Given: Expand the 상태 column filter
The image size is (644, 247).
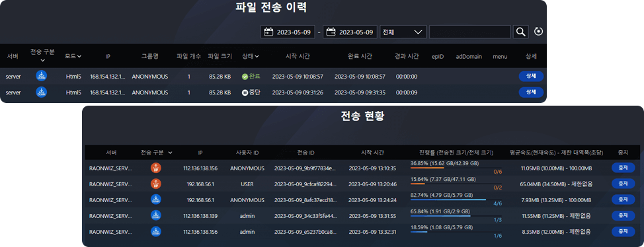Looking at the screenshot, I should click(257, 57).
